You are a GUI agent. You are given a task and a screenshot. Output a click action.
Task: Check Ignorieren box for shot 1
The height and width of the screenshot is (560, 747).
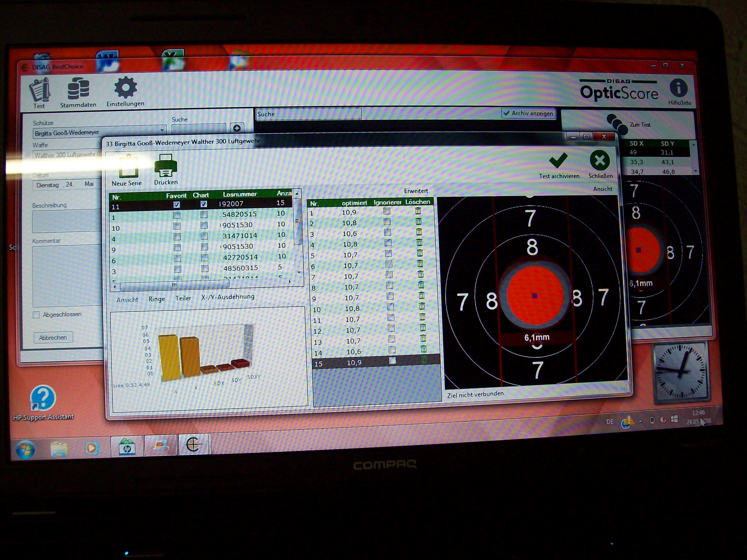pyautogui.click(x=387, y=211)
